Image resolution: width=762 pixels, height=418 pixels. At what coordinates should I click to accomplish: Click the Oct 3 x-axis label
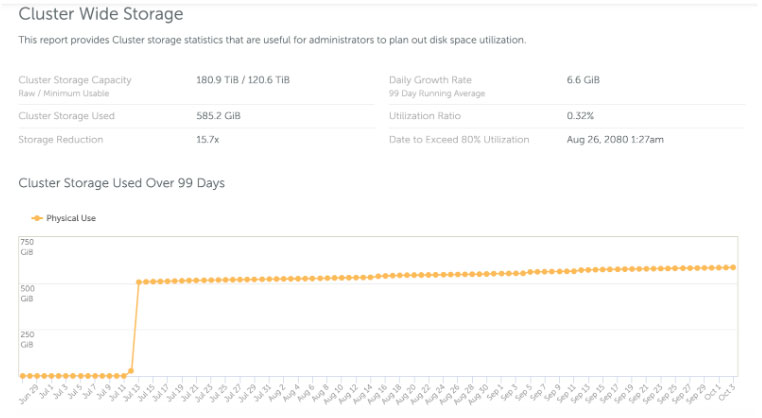(729, 392)
